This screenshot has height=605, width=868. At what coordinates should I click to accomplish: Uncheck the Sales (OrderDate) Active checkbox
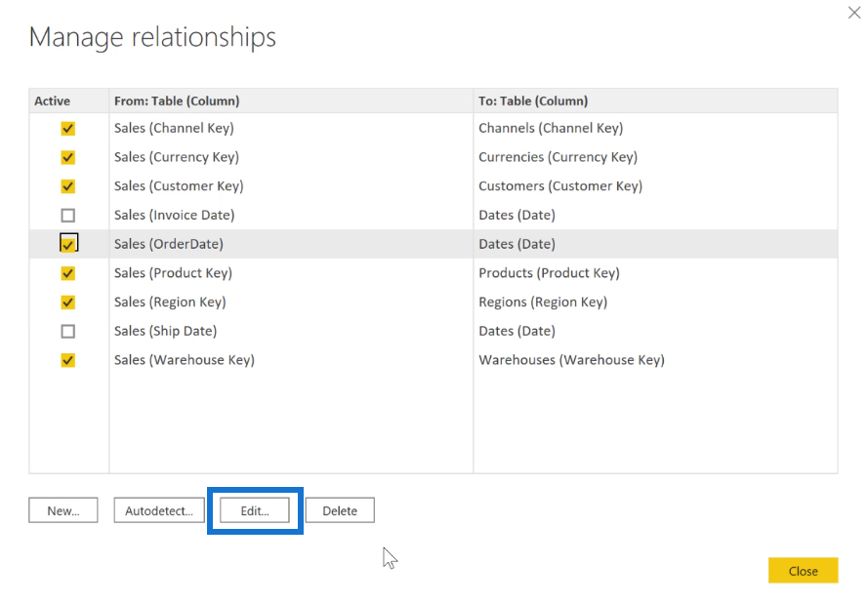(68, 243)
